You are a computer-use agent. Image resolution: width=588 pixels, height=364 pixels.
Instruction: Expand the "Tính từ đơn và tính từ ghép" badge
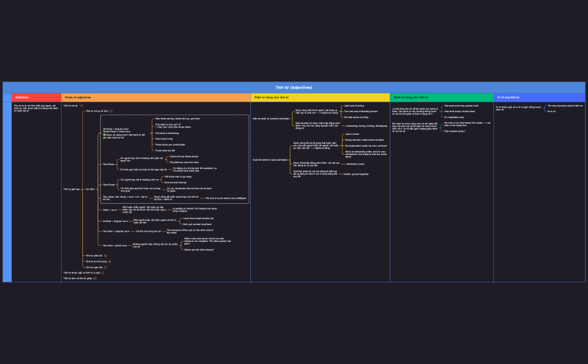(x=96, y=278)
